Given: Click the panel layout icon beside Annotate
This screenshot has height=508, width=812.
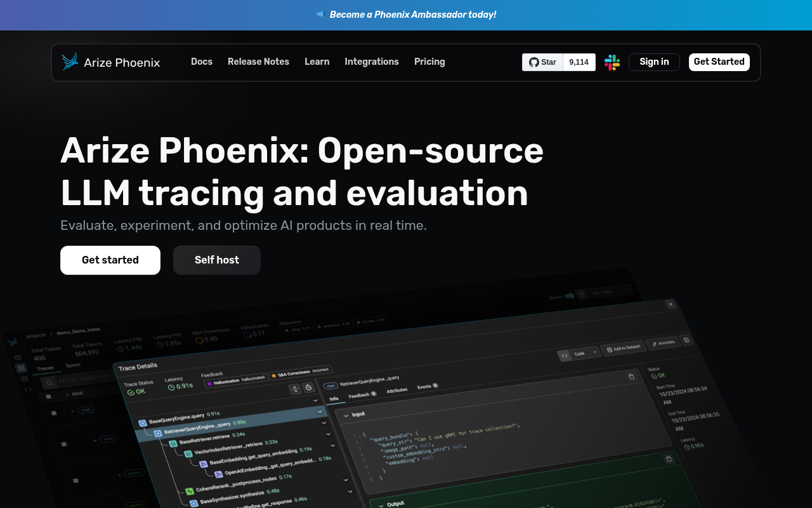Looking at the screenshot, I should click(686, 340).
